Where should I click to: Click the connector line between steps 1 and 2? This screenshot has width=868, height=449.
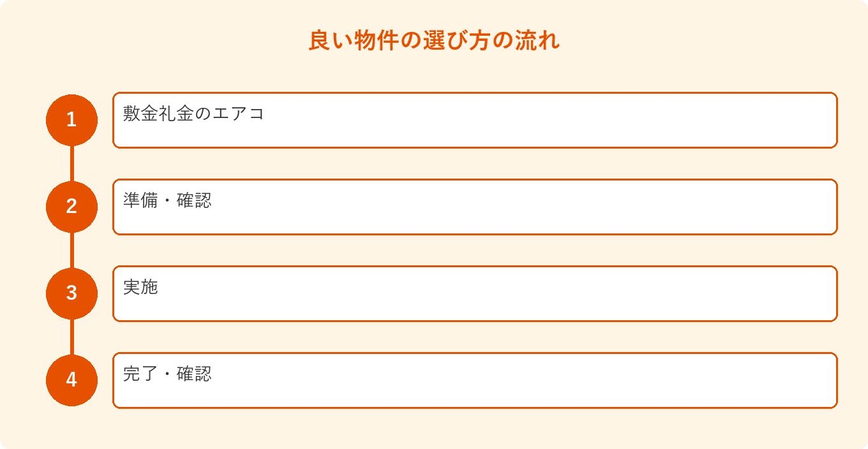[x=71, y=163]
